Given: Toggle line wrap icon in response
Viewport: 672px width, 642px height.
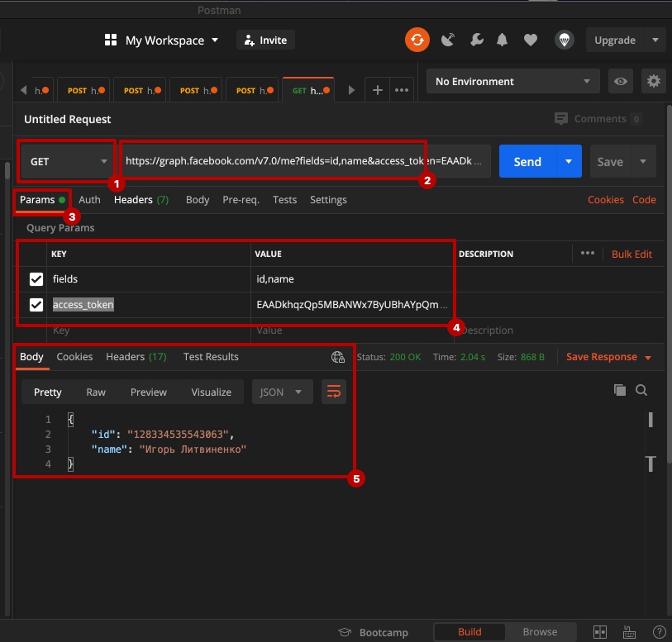Looking at the screenshot, I should click(334, 392).
